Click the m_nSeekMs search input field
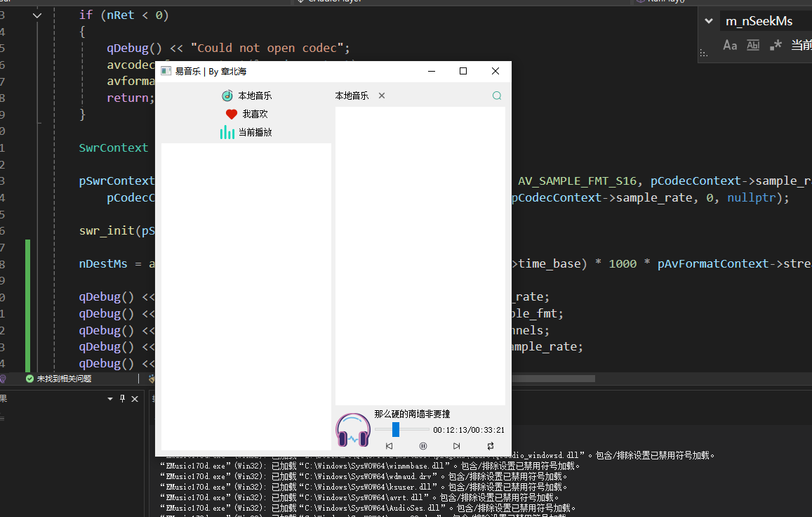Viewport: 812px width, 517px height. pos(766,21)
